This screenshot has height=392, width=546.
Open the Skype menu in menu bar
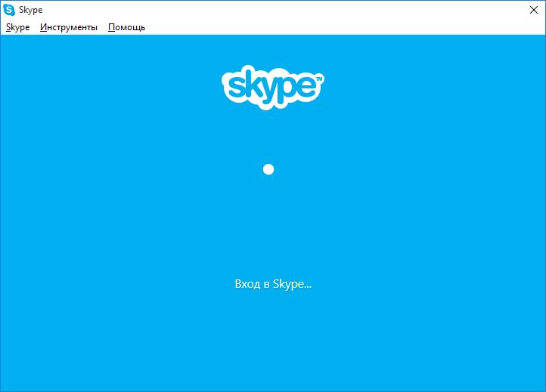click(17, 27)
